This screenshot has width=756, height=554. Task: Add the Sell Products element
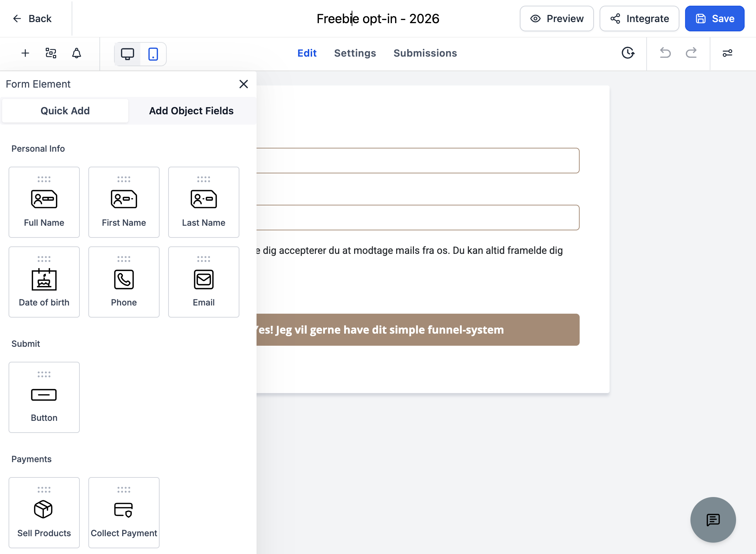click(x=44, y=513)
